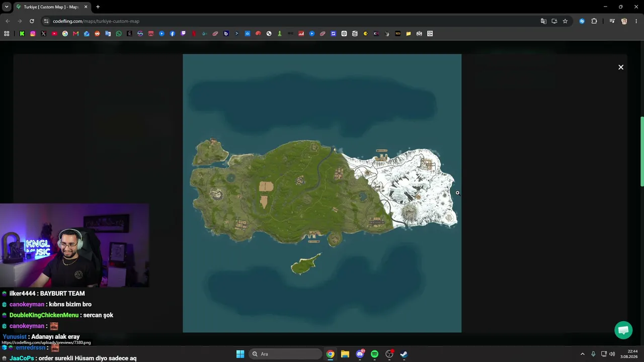Screen dimensions: 644x362
Task: Expand the tab search dropdown
Action: (x=7, y=7)
